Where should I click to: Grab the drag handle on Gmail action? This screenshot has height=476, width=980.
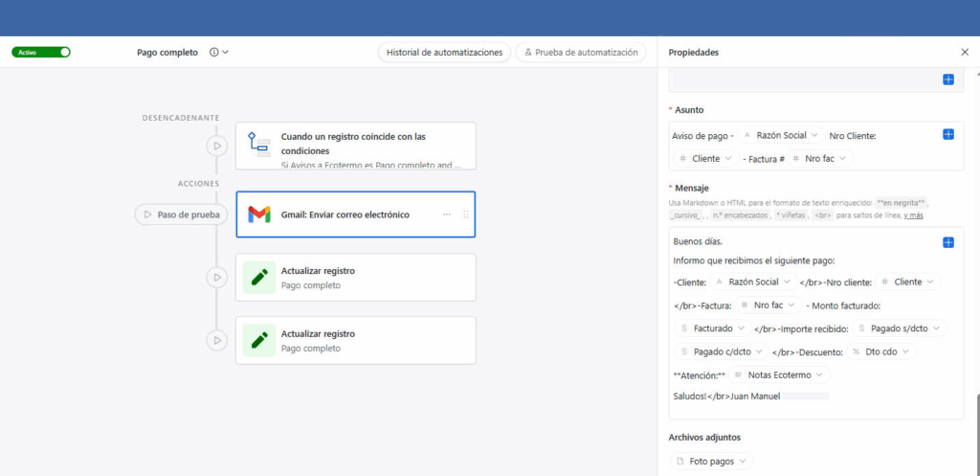click(x=466, y=215)
